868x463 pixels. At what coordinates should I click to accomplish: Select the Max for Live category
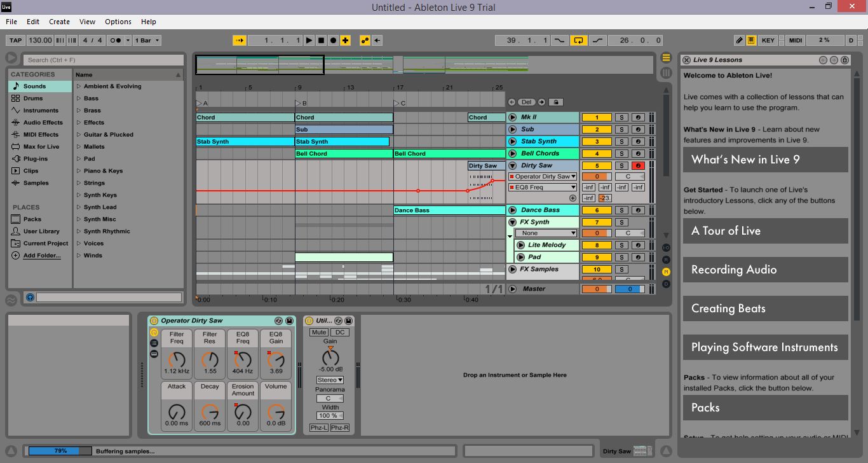point(40,147)
